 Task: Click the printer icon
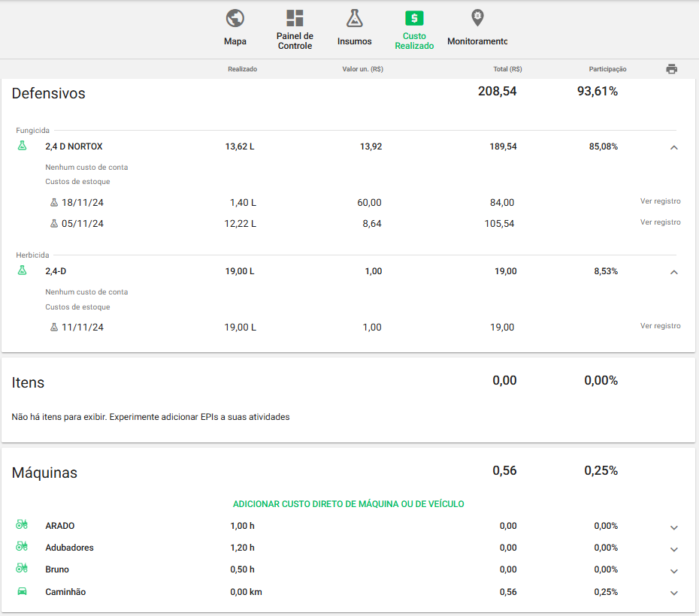pos(671,69)
